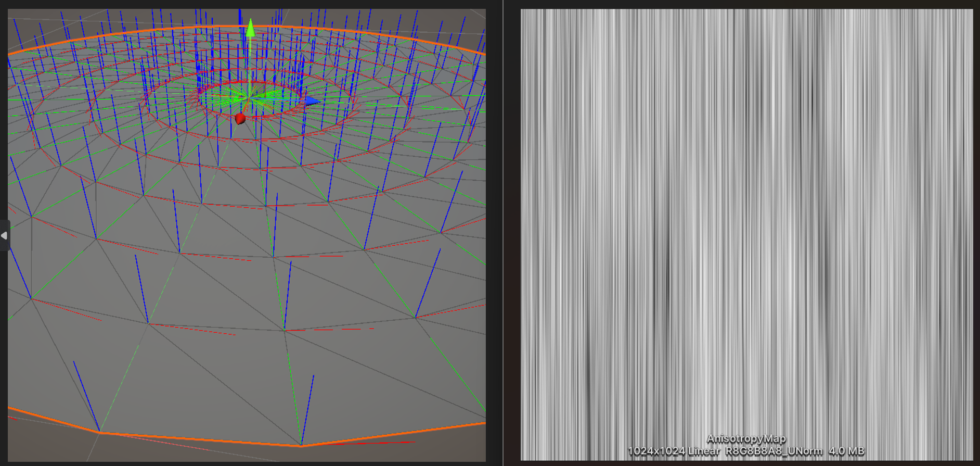Expand the collapsed panel via left-edge arrow
Screen dimensions: 980x466
(4, 235)
